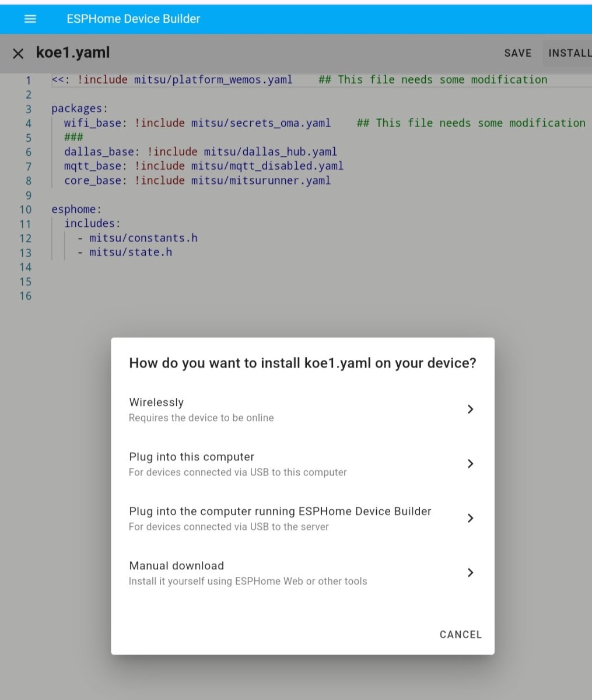
Task: Click 'For devices connected via USB to the server' text
Action: click(x=229, y=527)
